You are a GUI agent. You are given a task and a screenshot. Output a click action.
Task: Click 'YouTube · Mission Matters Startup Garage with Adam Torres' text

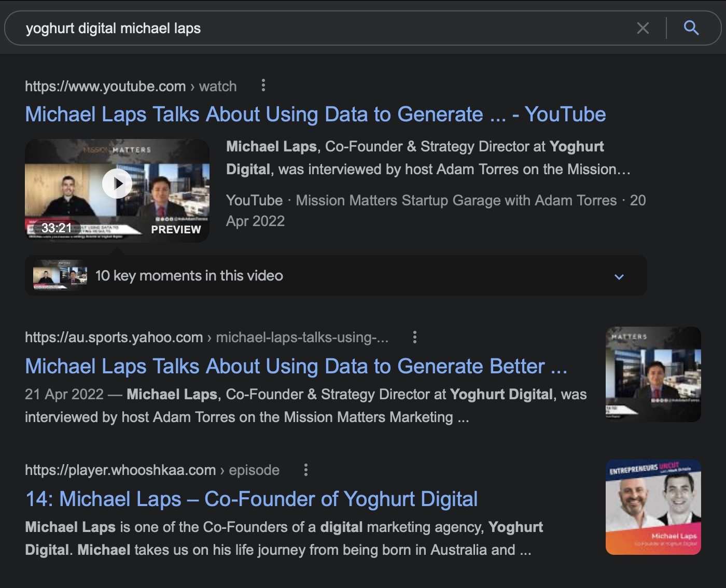(x=421, y=200)
